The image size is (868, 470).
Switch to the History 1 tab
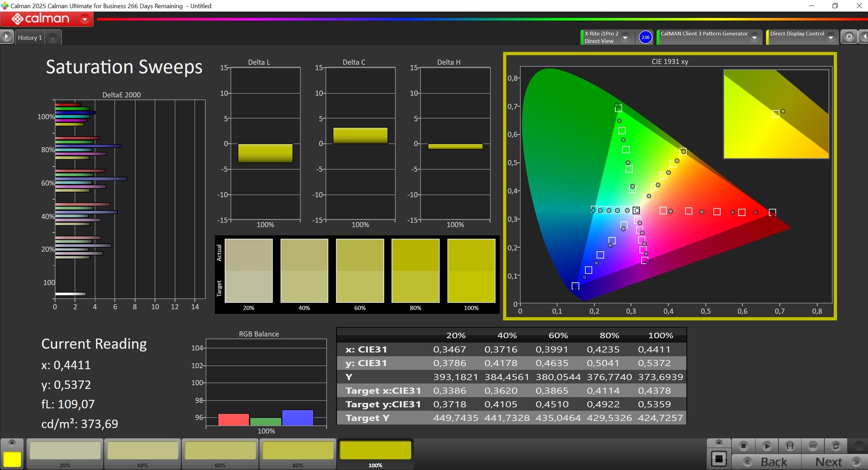[x=30, y=38]
